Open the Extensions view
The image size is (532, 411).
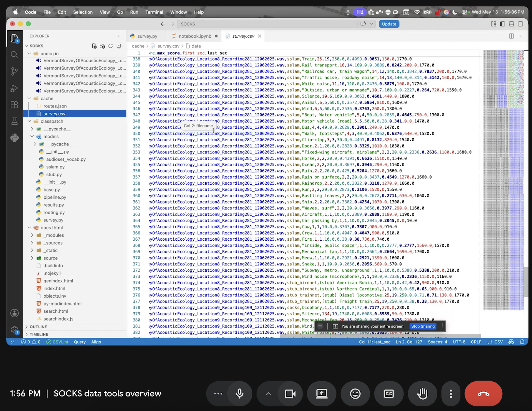pyautogui.click(x=14, y=105)
